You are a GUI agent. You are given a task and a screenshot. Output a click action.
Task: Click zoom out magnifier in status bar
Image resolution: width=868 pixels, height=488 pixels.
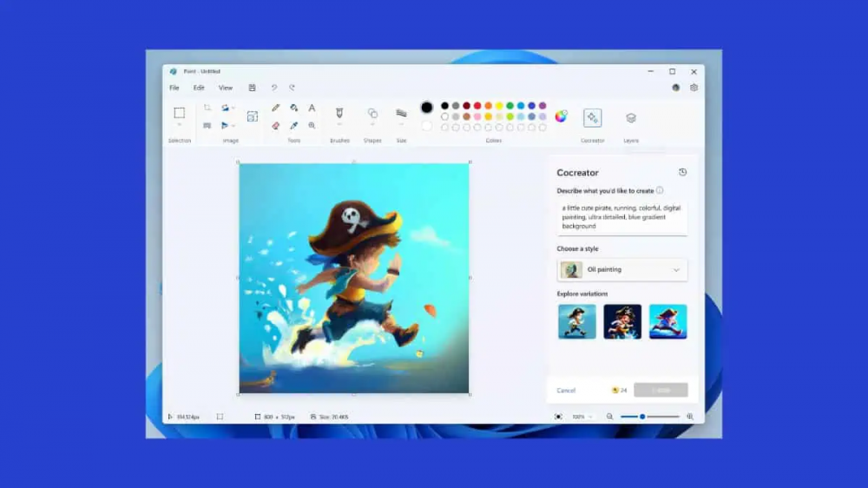click(x=609, y=417)
